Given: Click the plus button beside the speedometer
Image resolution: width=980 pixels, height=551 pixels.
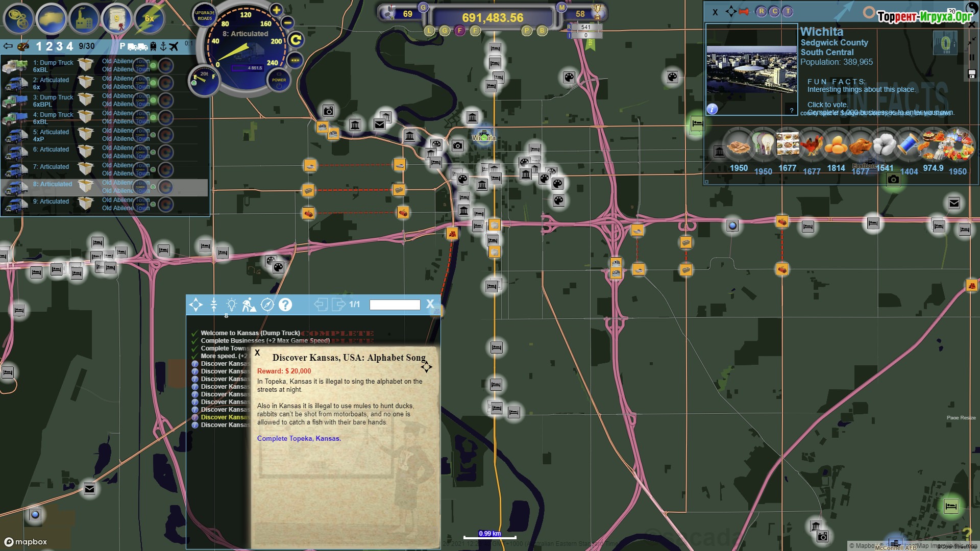Looking at the screenshot, I should tap(276, 10).
